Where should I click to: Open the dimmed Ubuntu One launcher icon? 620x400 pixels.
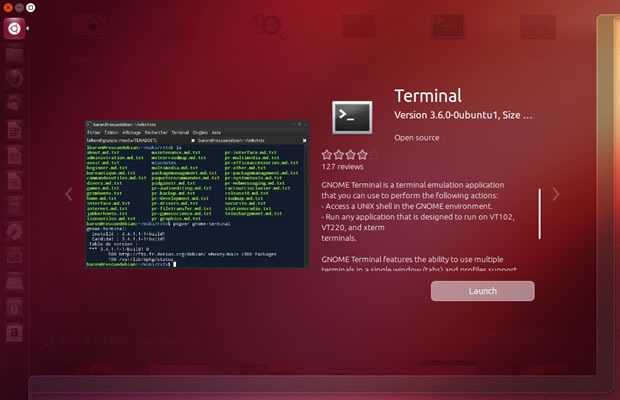tap(14, 308)
